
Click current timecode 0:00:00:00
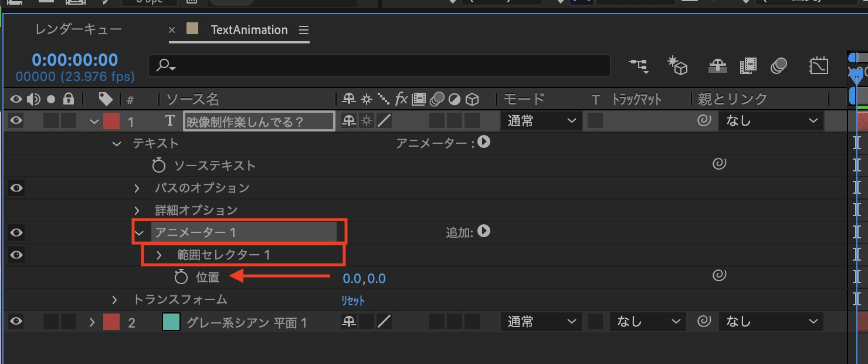(x=75, y=60)
